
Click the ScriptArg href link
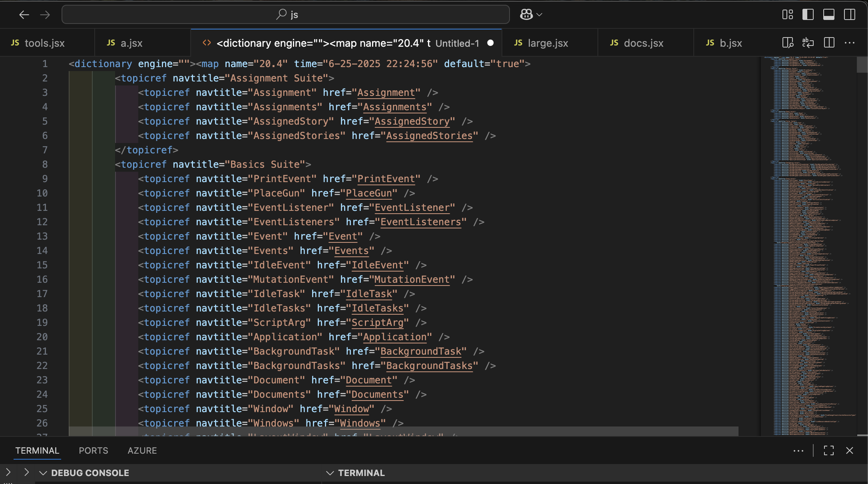click(377, 323)
